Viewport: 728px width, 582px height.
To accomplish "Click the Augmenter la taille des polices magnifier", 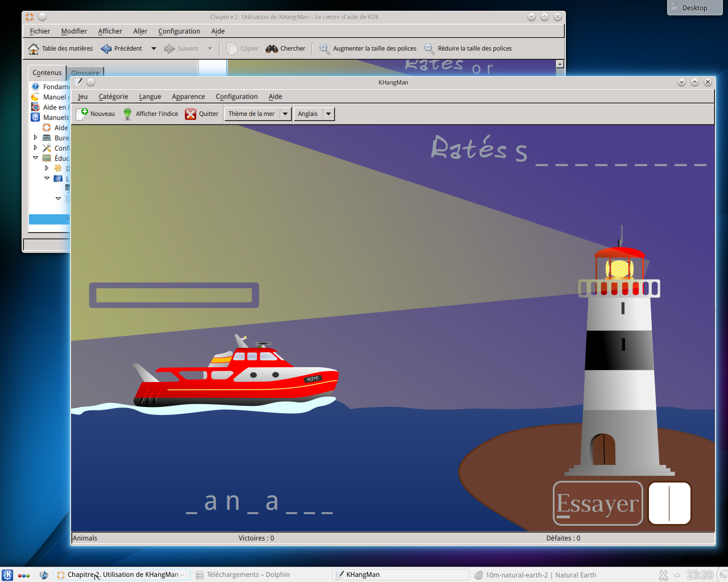I will click(324, 49).
